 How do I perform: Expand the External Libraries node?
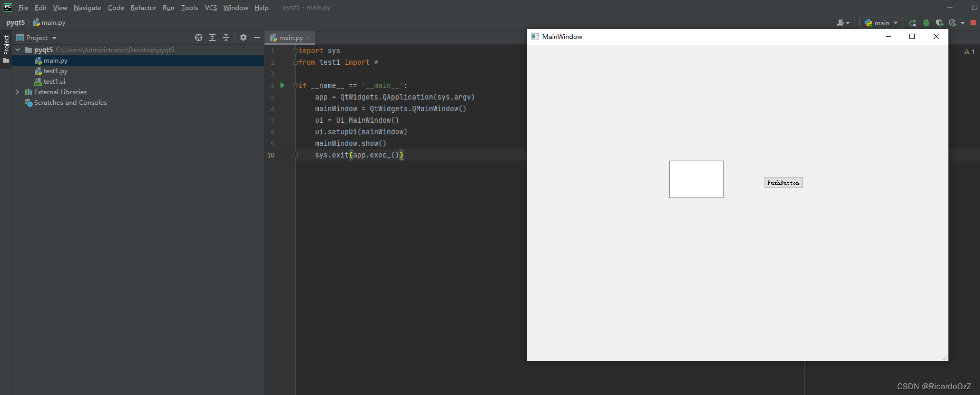pyautogui.click(x=18, y=92)
